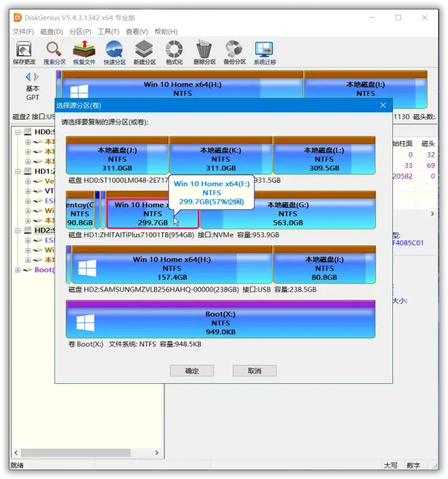The image size is (448, 479).
Task: Click the 20582 cell in partition table
Action: (x=403, y=176)
